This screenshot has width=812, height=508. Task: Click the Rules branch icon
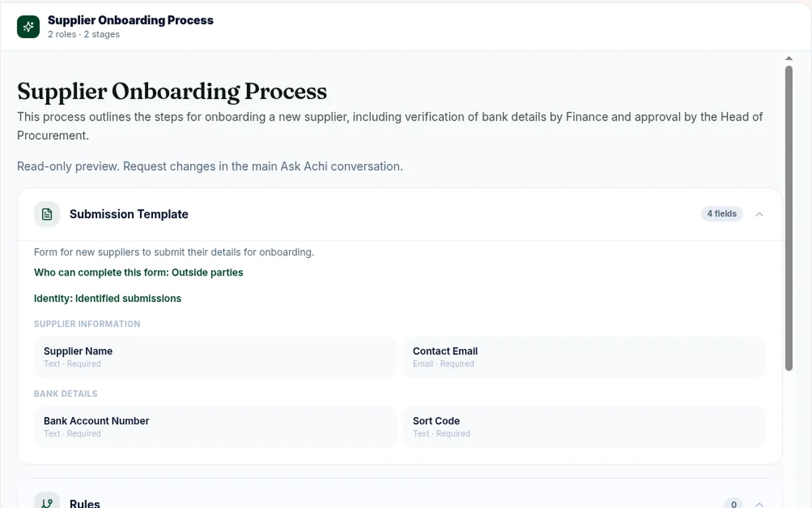pos(47,502)
